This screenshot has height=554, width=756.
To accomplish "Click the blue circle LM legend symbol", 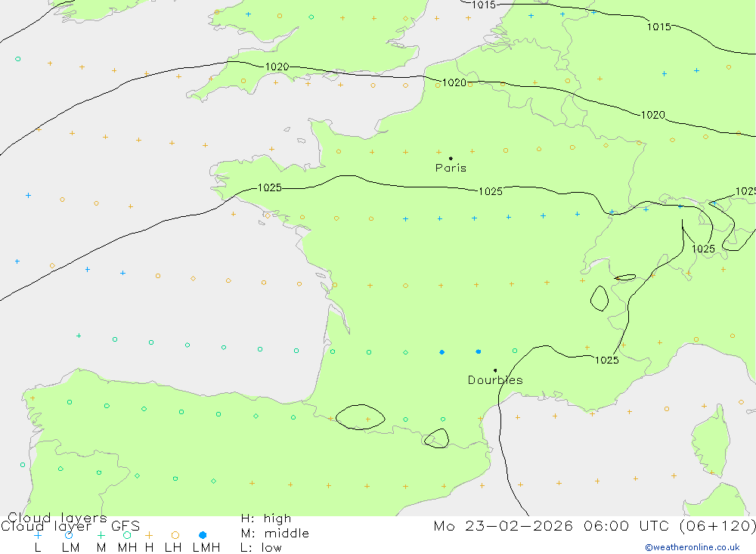I will point(69,535).
